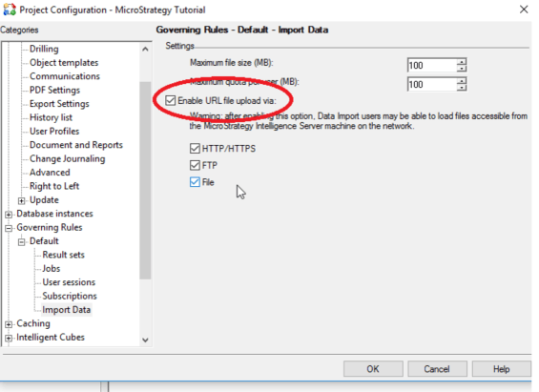Image resolution: width=539 pixels, height=392 pixels.
Task: Click the Maximum file size input field
Action: 432,65
